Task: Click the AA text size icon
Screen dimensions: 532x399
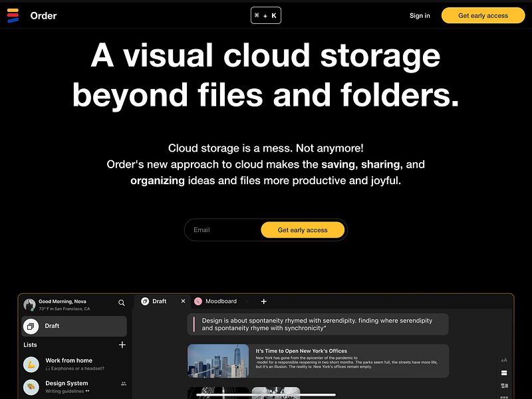Action: [x=504, y=360]
